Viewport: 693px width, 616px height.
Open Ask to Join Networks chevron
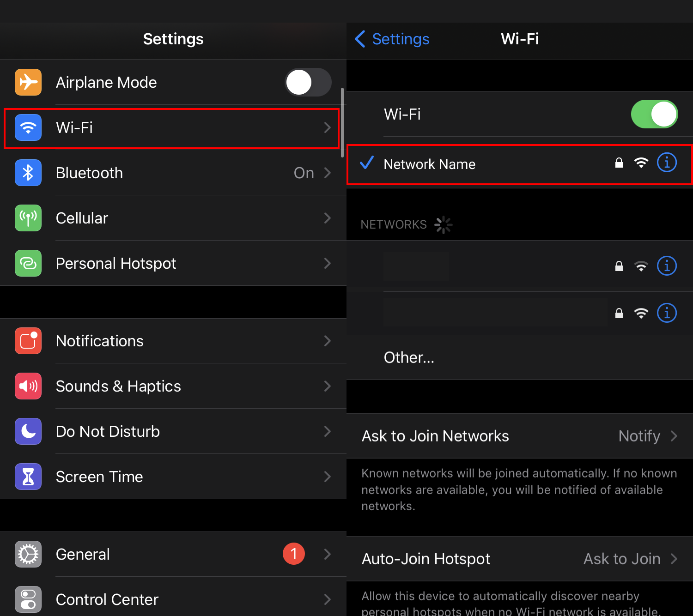674,436
